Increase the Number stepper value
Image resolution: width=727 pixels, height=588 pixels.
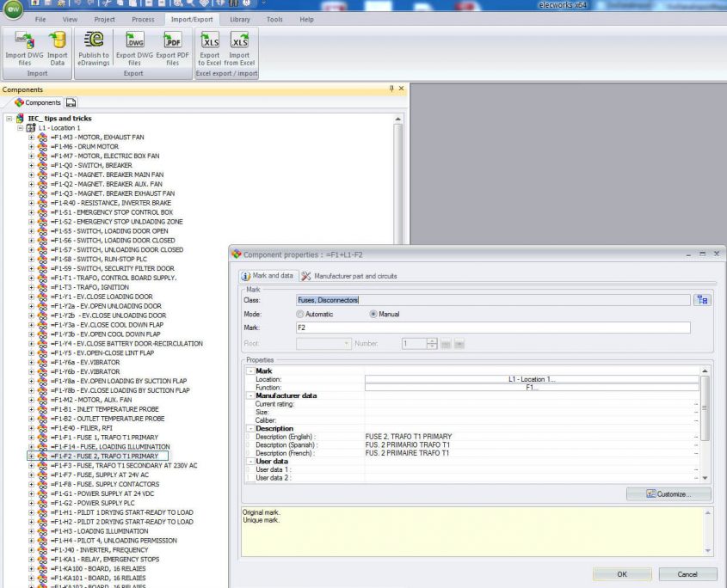(432, 341)
